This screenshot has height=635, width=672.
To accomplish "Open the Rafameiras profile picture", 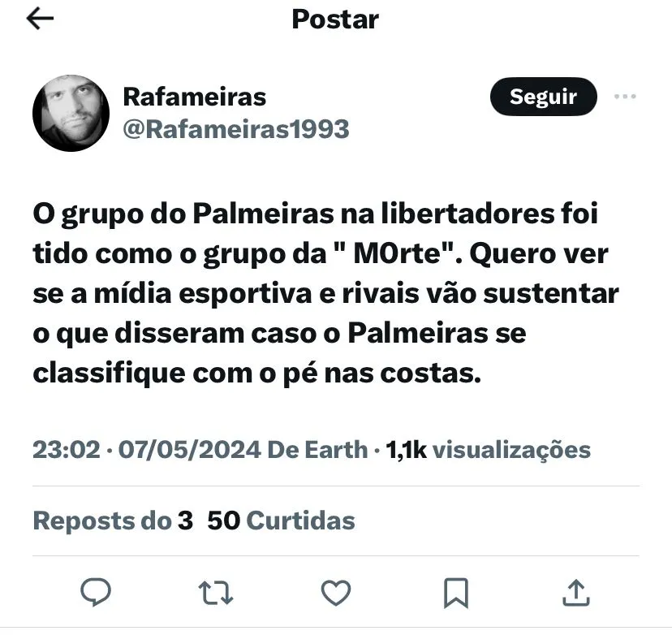I will point(71,113).
